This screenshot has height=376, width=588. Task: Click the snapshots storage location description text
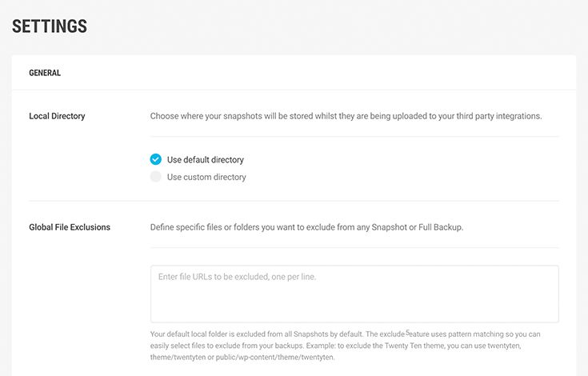click(346, 116)
